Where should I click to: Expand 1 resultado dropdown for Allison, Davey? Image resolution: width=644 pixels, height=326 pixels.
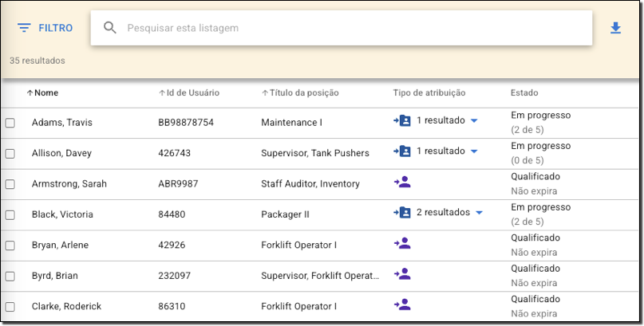474,151
